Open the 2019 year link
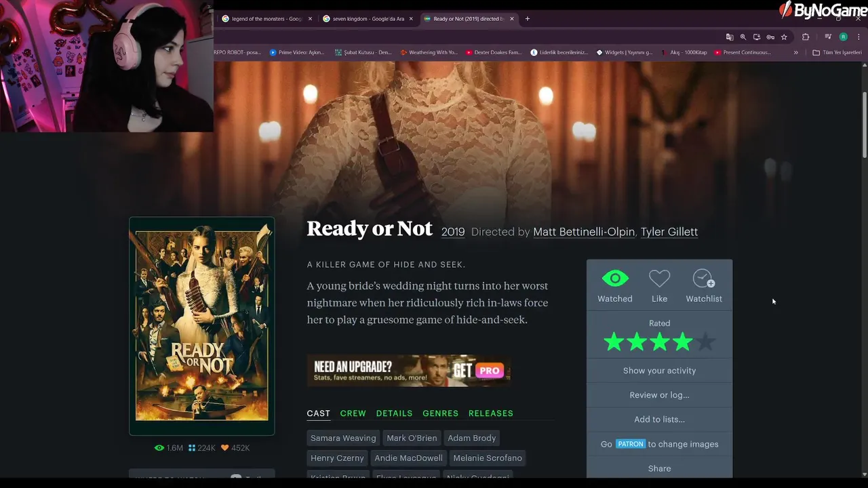The width and height of the screenshot is (868, 488). tap(453, 232)
